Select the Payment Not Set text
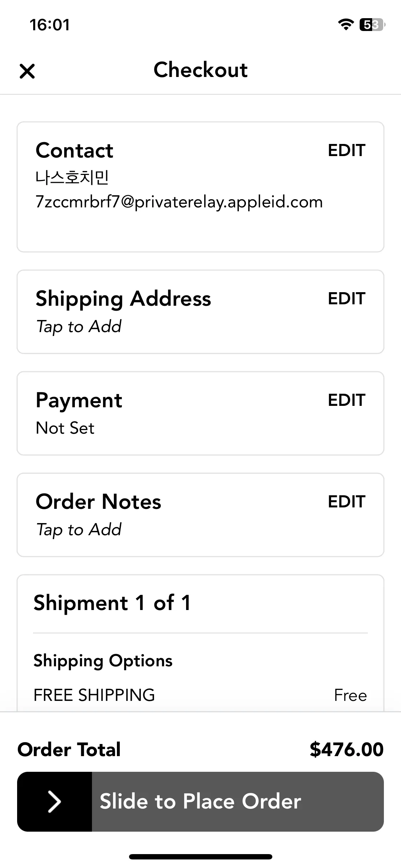The image size is (401, 868). pyautogui.click(x=65, y=428)
